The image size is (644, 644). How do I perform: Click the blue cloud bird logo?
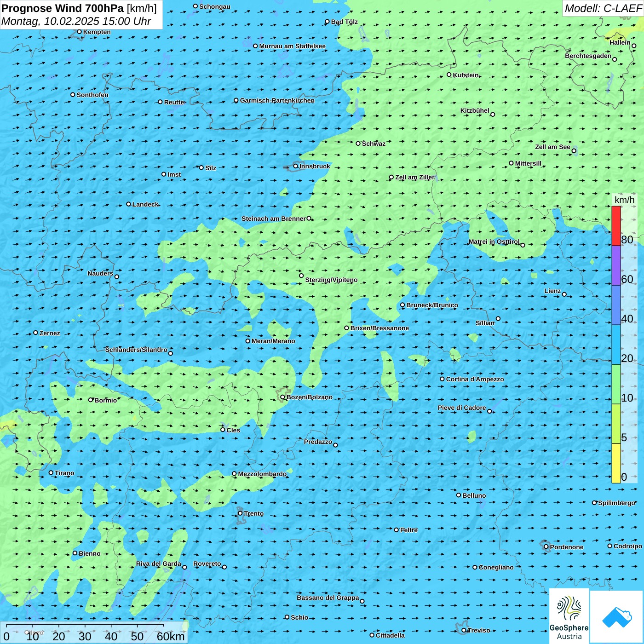[617, 617]
